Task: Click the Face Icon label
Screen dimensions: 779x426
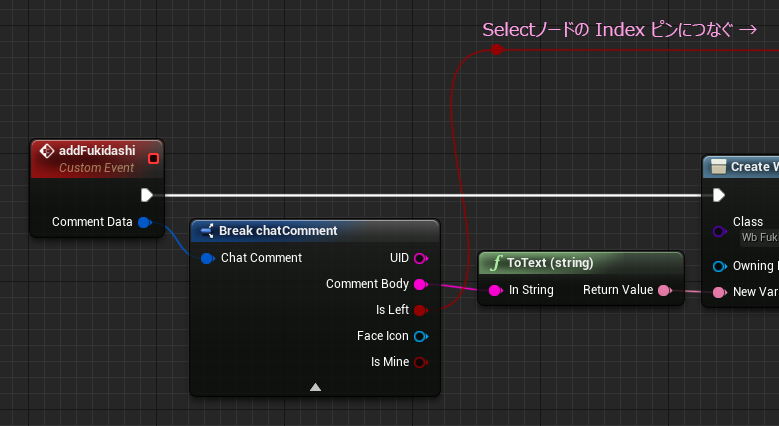Action: point(383,336)
